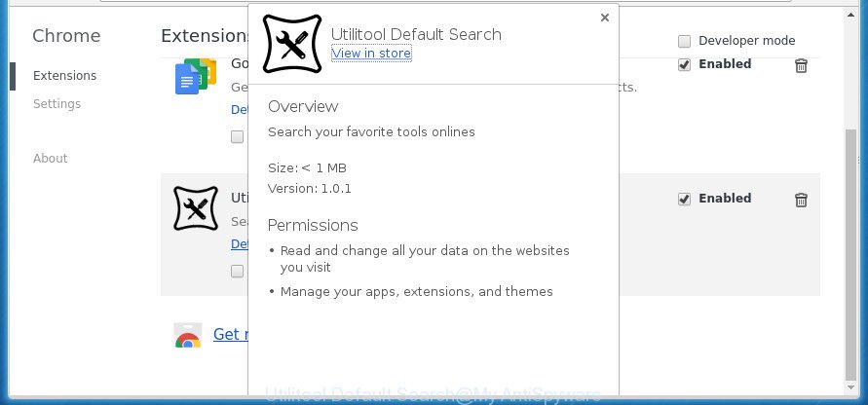Image resolution: width=868 pixels, height=405 pixels.
Task: Open the Get more extensions link
Action: 230,334
